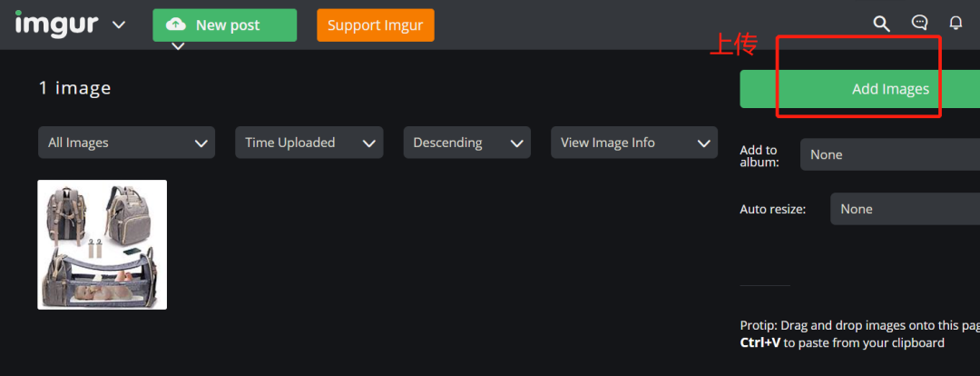Open the Time Uploaded sort dropdown

pos(309,143)
